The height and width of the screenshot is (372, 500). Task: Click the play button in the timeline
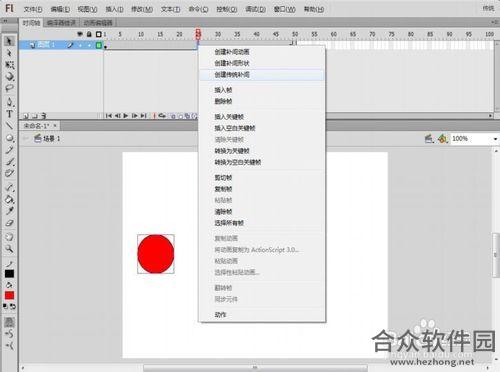pos(126,116)
